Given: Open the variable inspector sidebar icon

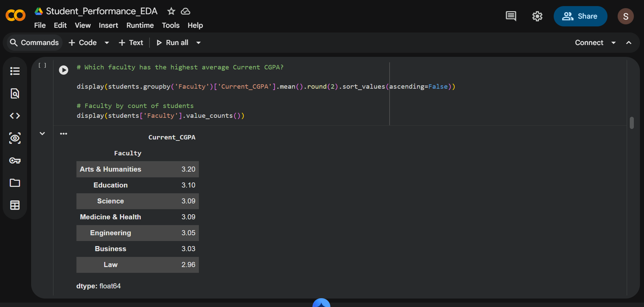Looking at the screenshot, I should (x=15, y=138).
